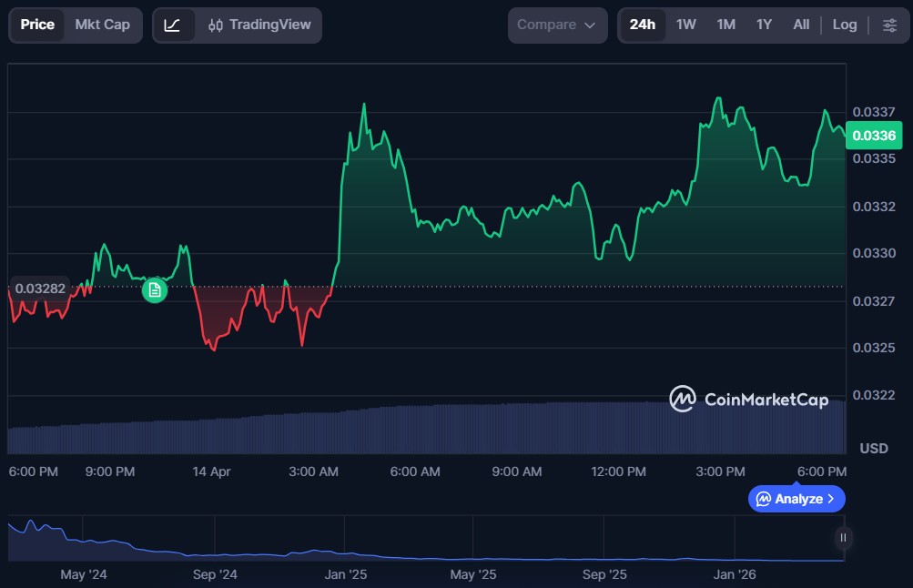The image size is (913, 588).
Task: Toggle the Log scale option
Action: 844,25
